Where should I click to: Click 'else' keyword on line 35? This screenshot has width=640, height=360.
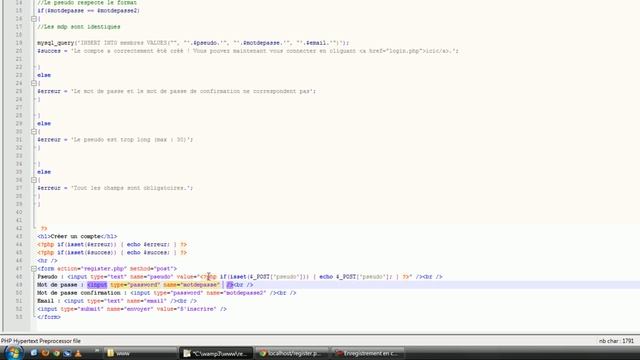click(44, 172)
